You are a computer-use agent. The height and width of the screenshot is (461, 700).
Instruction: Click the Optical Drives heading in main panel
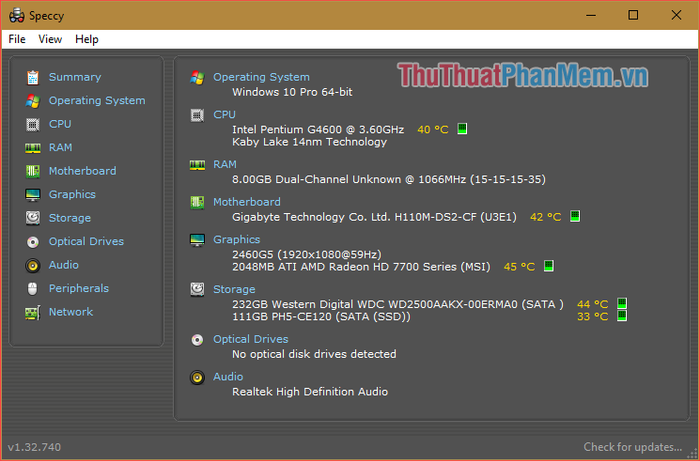click(x=250, y=340)
